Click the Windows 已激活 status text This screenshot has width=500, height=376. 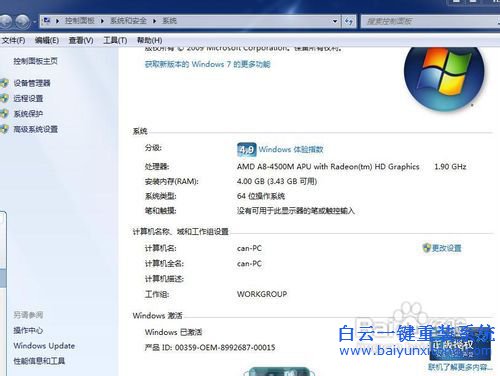point(173,332)
